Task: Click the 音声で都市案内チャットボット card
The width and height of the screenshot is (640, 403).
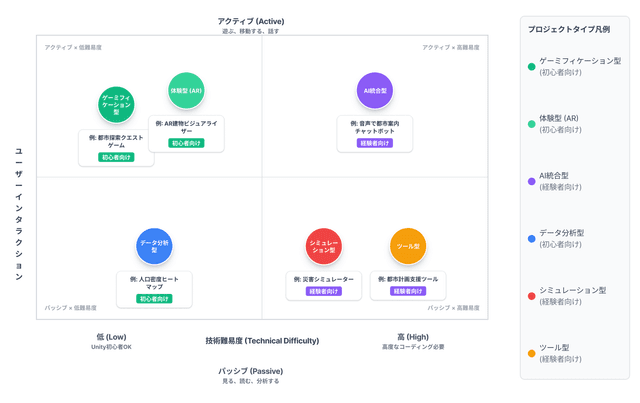Action: [x=376, y=132]
